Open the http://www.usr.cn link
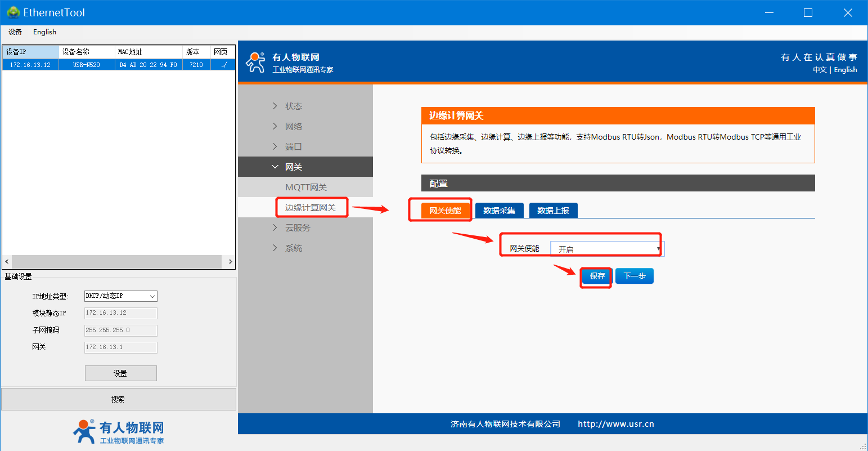This screenshot has height=451, width=868. point(615,424)
